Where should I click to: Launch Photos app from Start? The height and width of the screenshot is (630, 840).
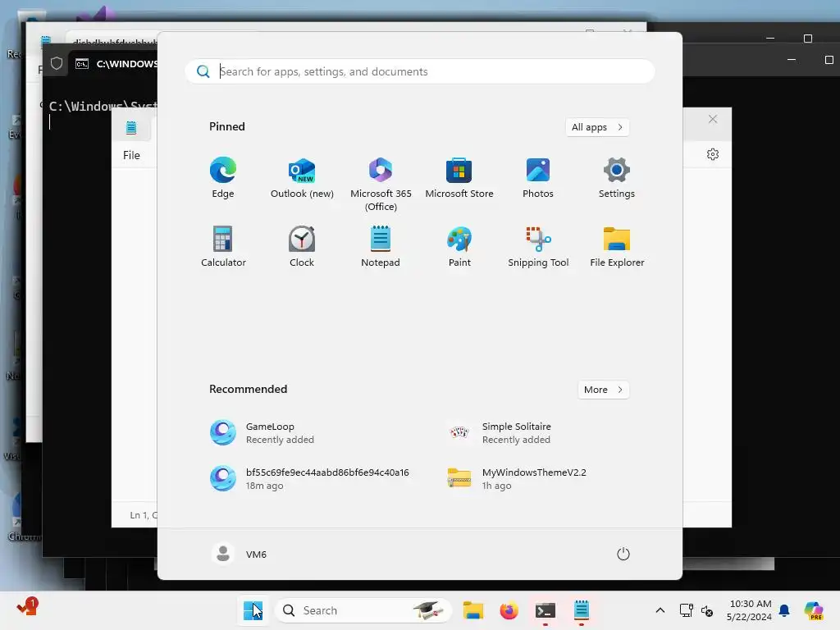click(538, 178)
